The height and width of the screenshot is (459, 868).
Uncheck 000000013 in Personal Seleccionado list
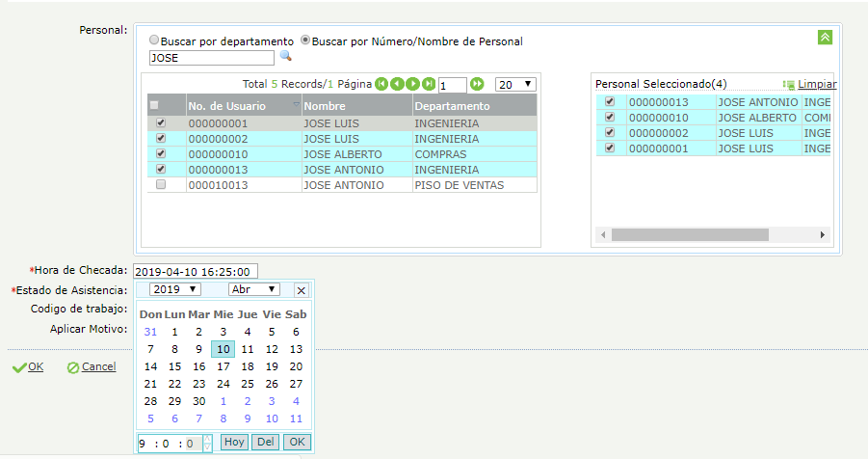(x=610, y=101)
